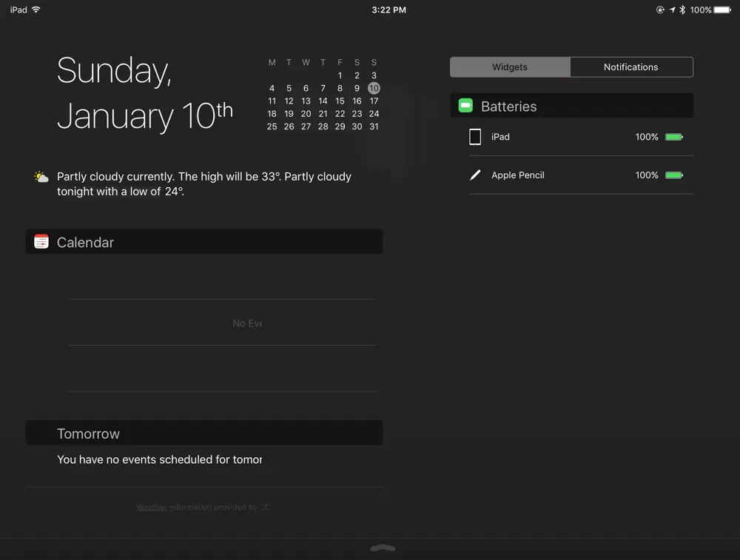The height and width of the screenshot is (560, 740).
Task: Tap the highlighted date 10 in calendar
Action: 374,88
